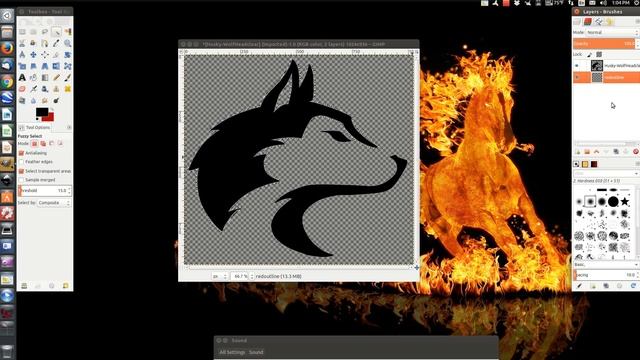Select the Move tool
640x360 pixels.
coord(33,55)
